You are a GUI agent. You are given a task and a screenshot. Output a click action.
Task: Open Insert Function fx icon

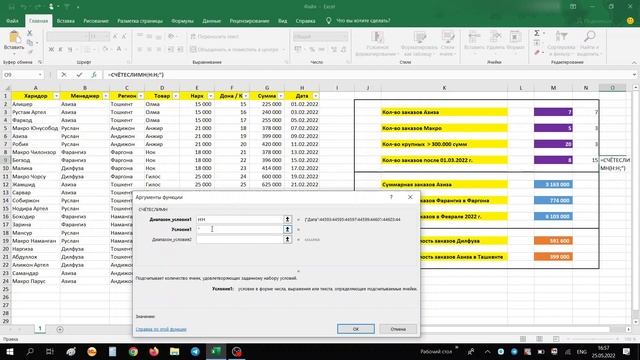94,75
